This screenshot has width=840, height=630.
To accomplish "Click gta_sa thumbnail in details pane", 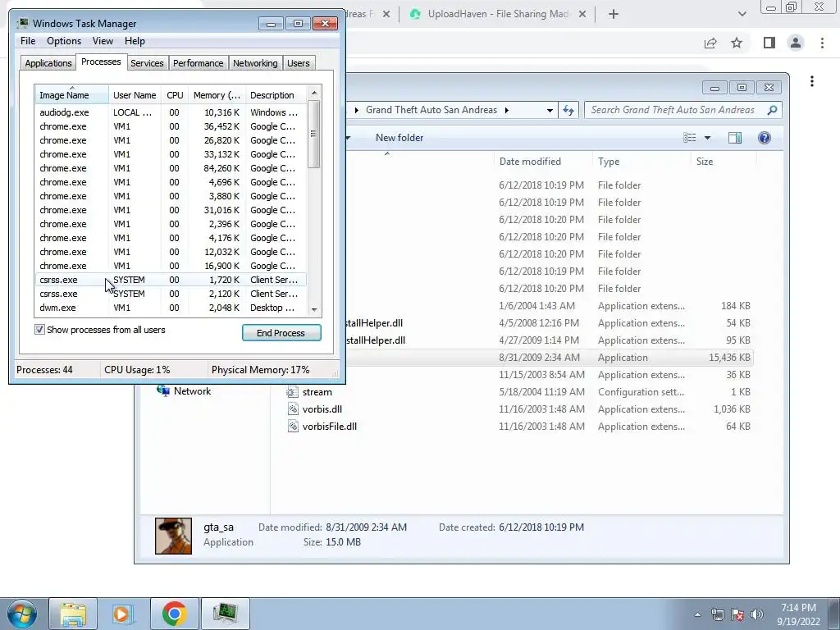I will pos(173,536).
